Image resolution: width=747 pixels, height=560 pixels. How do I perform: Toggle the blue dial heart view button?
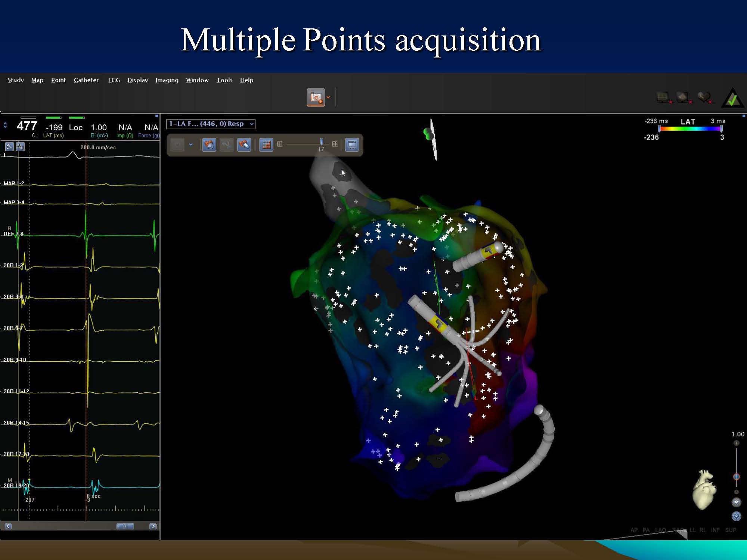point(736,516)
